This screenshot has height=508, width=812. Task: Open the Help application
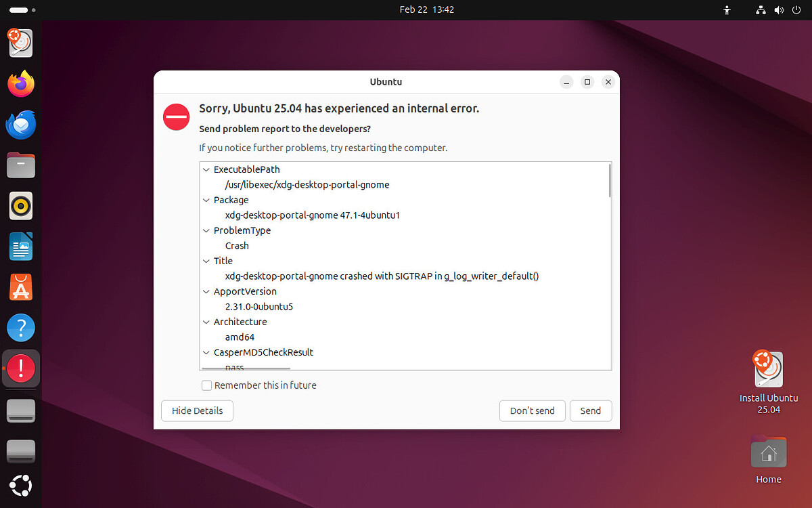click(20, 328)
